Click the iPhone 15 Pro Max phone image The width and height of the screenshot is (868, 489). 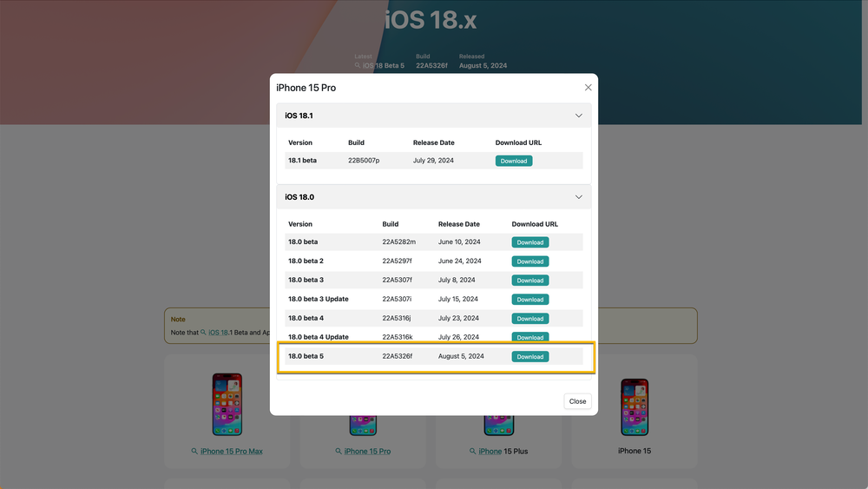click(227, 404)
